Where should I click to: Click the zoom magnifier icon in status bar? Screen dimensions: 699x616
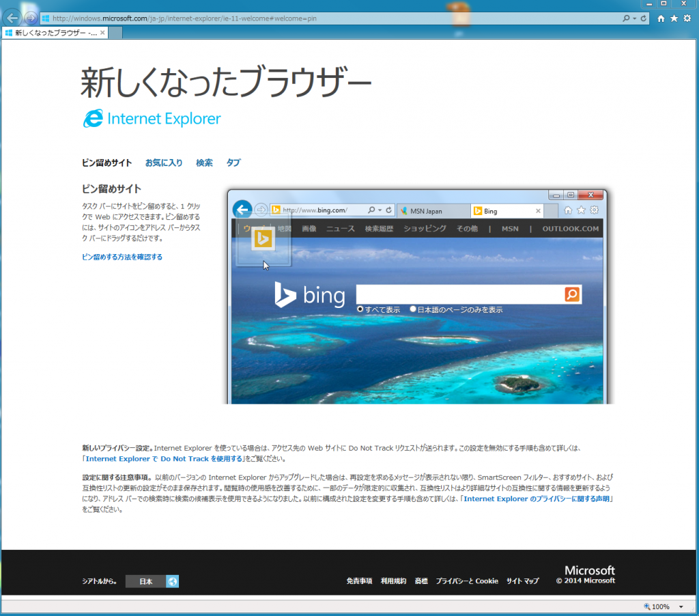[x=647, y=606]
